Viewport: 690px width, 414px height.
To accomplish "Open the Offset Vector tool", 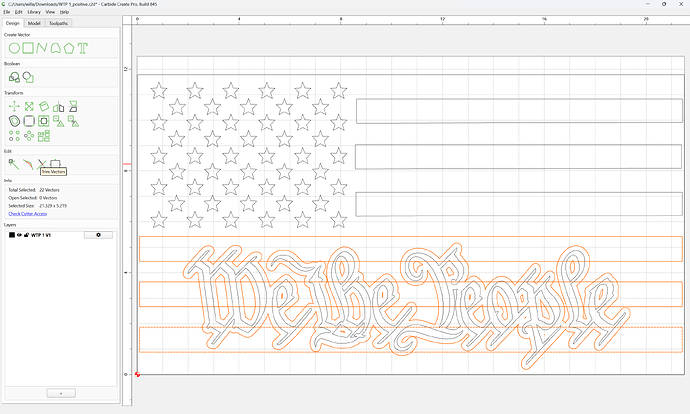I will [14, 121].
